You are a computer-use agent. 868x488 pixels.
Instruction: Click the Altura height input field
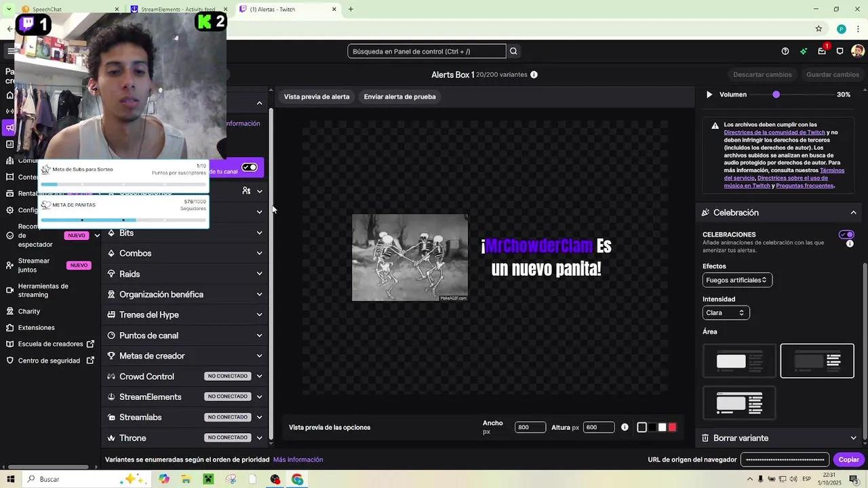[599, 428]
